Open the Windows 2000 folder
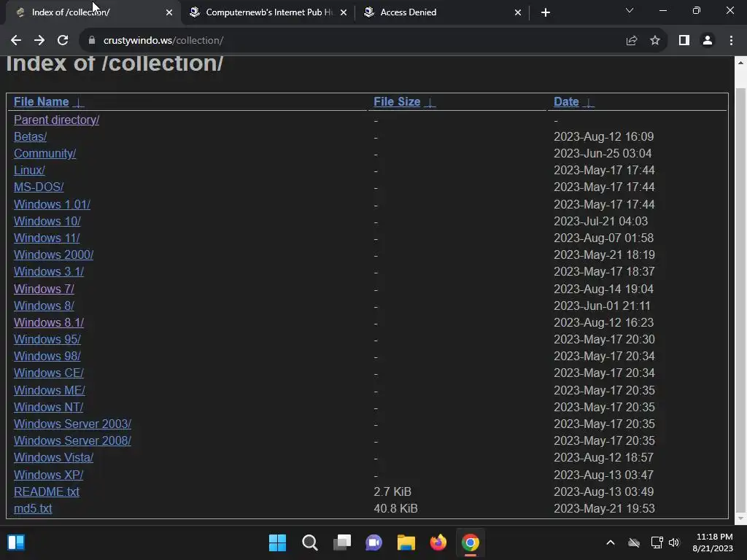The image size is (747, 560). coord(53,254)
